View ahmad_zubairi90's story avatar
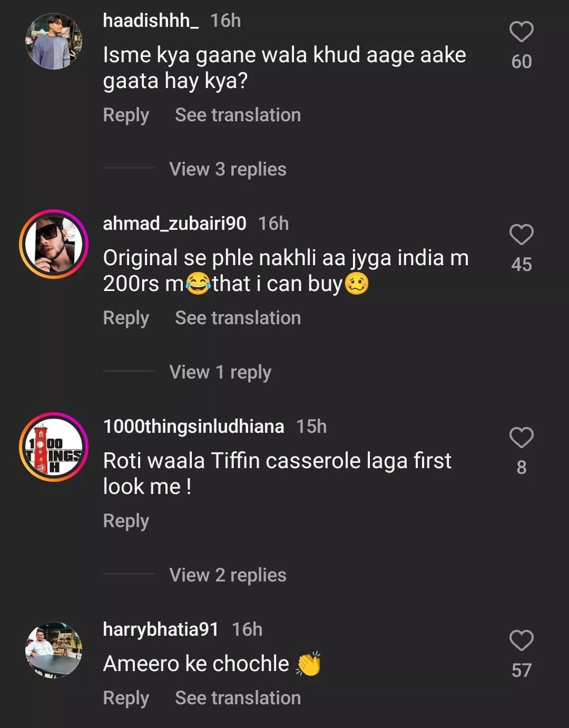Image resolution: width=569 pixels, height=728 pixels. (54, 244)
